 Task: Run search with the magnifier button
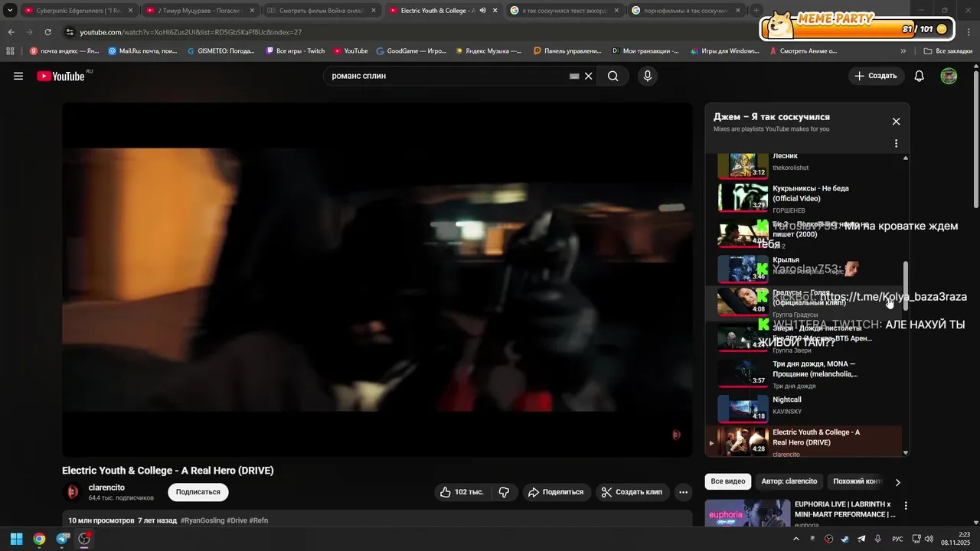[613, 77]
